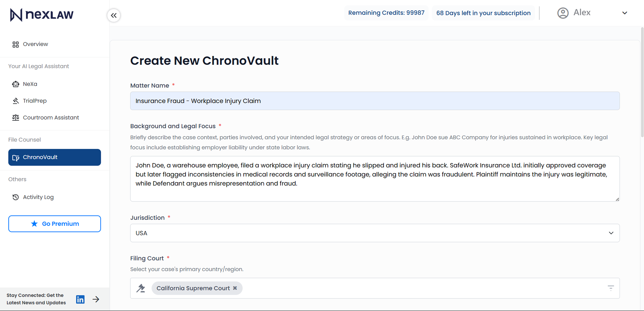Click the Background and Legal Focus textarea

pyautogui.click(x=375, y=179)
